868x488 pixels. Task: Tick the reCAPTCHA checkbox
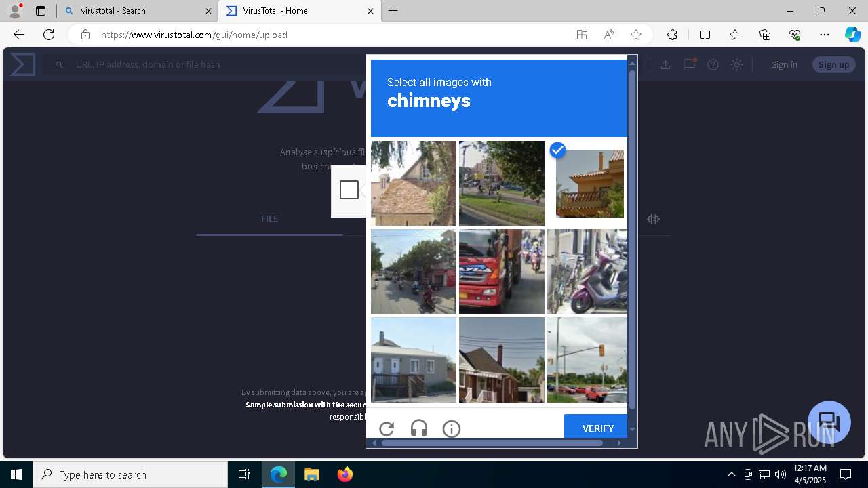(x=349, y=190)
